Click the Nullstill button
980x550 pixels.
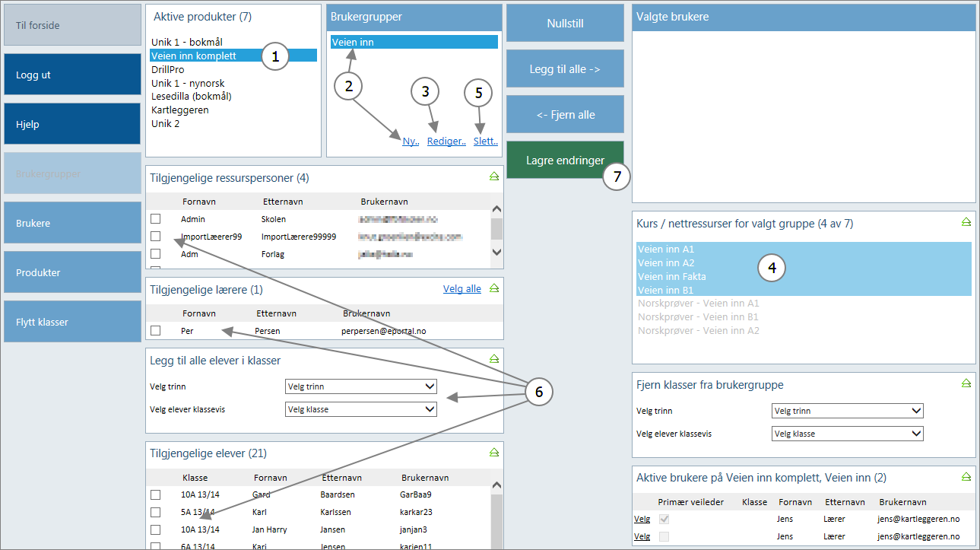point(565,23)
